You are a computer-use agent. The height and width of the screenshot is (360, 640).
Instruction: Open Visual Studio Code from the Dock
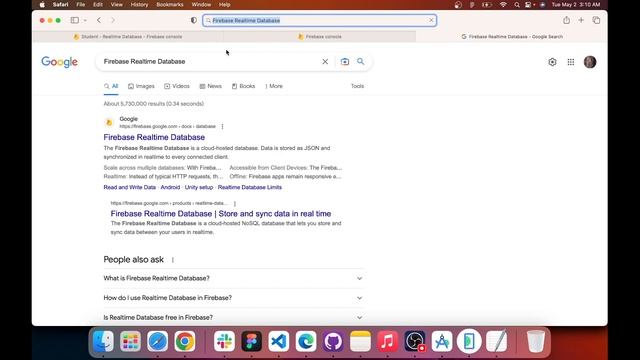279,341
